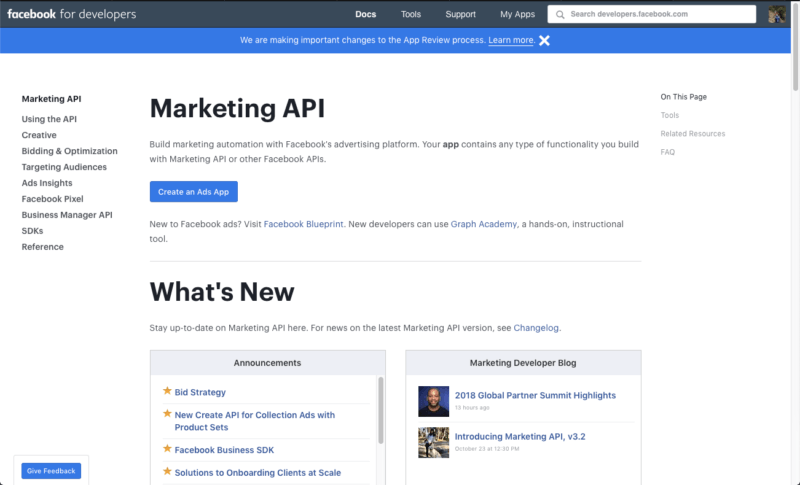Go to My Apps
Image resolution: width=800 pixels, height=485 pixels.
click(x=517, y=15)
